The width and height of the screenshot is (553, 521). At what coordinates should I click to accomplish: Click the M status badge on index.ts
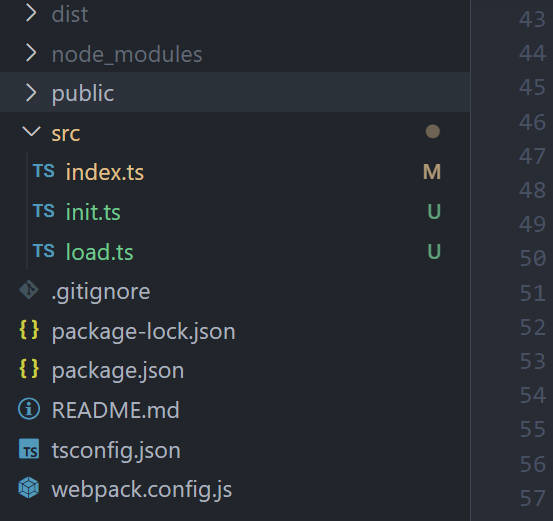[x=432, y=172]
